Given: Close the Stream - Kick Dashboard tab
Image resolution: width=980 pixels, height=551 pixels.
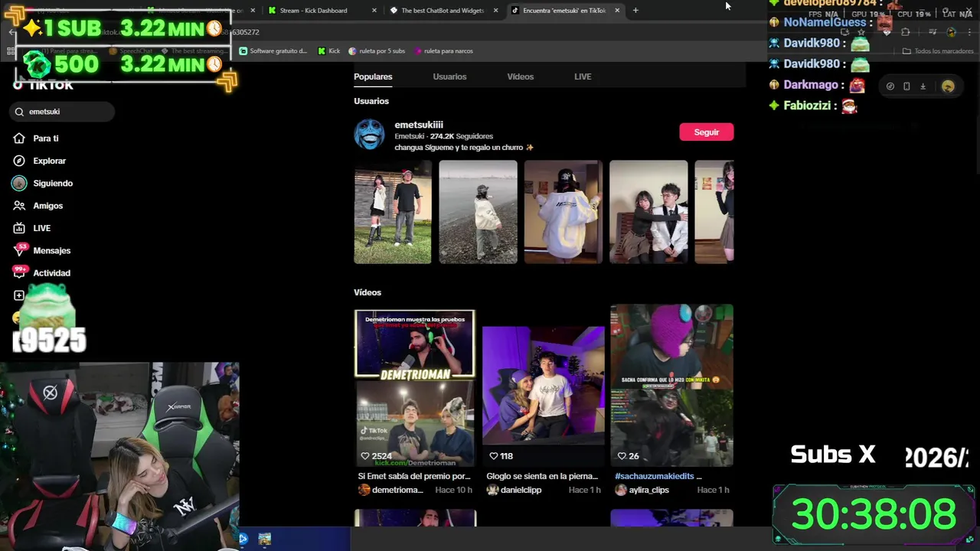Looking at the screenshot, I should 374,11.
